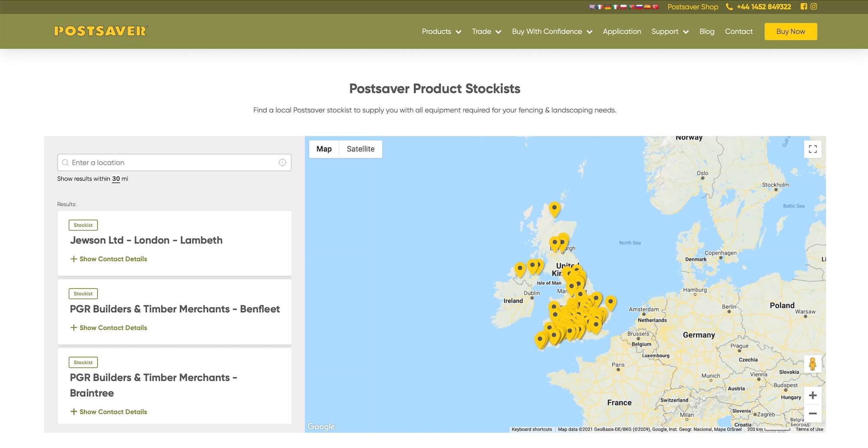Image resolution: width=868 pixels, height=448 pixels.
Task: Open the Application page
Action: tap(622, 31)
